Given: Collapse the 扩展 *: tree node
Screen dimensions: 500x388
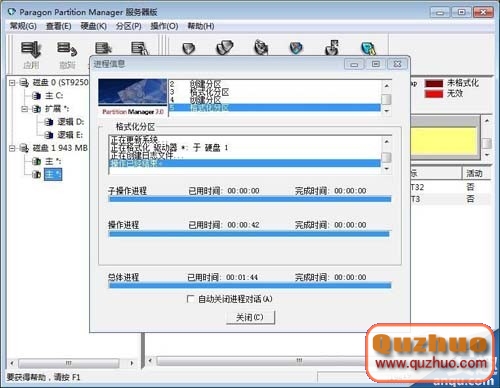Looking at the screenshot, I should 25,109.
